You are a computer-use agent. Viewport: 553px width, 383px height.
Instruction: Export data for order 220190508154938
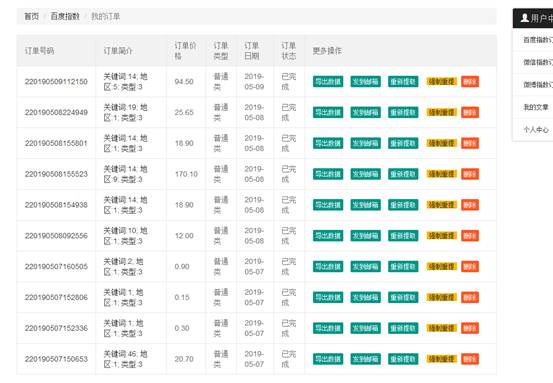(x=328, y=205)
